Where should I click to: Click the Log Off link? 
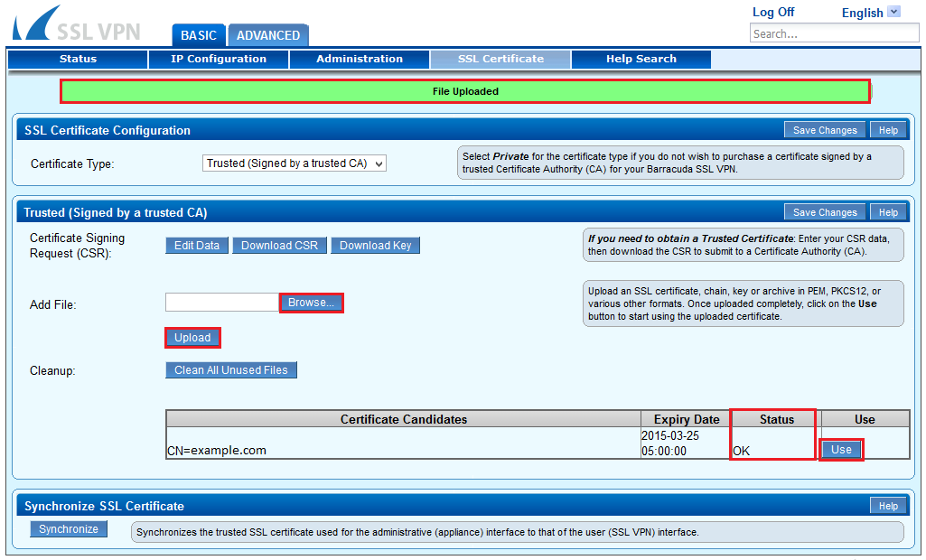[773, 13]
